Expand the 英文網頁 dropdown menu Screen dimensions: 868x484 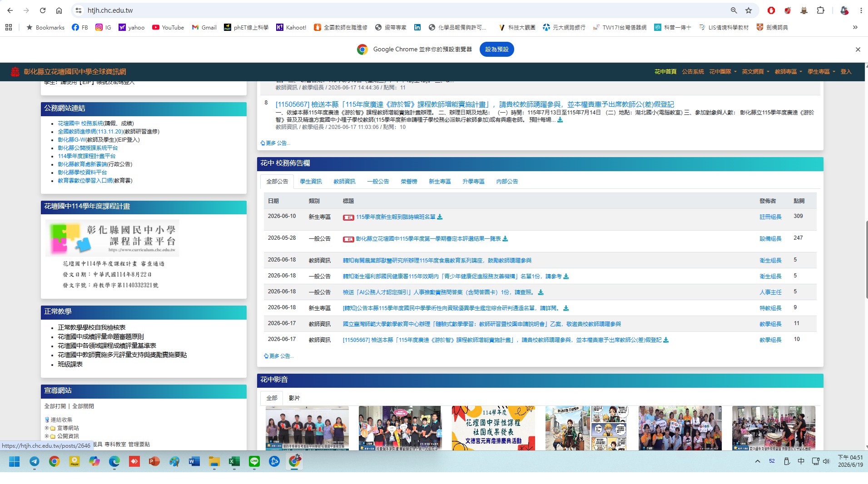(755, 72)
